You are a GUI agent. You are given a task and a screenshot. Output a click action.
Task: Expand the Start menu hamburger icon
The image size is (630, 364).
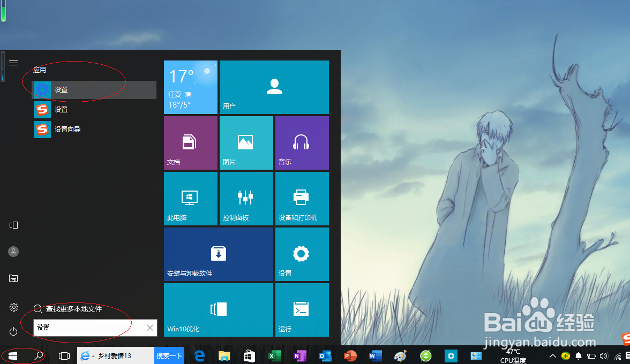point(13,63)
